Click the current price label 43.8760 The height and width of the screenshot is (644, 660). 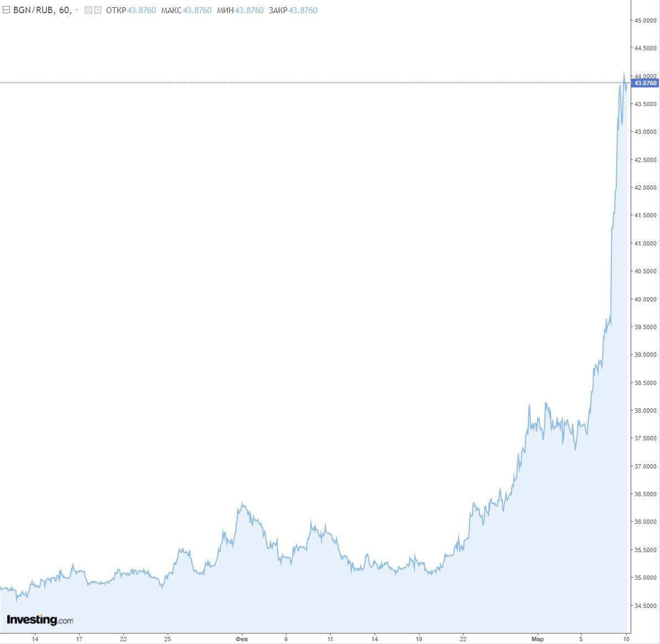coord(645,83)
